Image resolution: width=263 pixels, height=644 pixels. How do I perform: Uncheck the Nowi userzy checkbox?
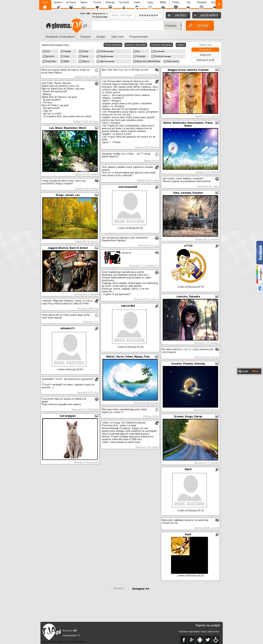pos(165,62)
